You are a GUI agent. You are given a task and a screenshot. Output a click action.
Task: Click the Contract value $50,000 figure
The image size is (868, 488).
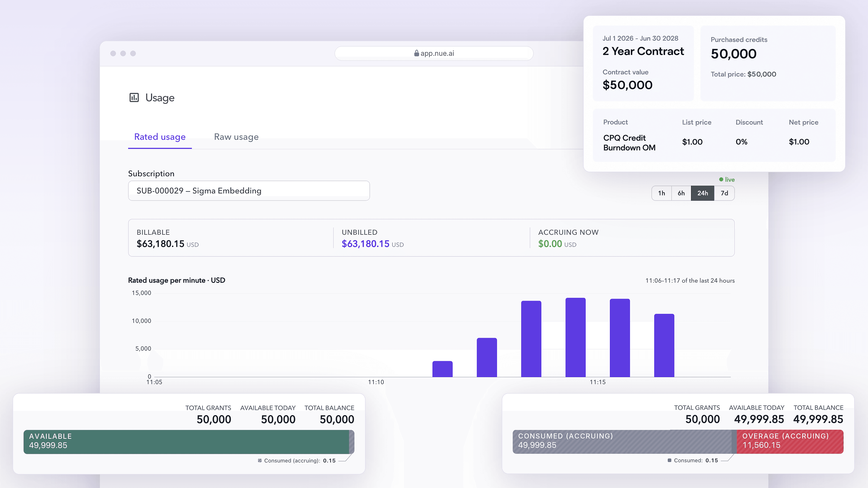click(627, 85)
